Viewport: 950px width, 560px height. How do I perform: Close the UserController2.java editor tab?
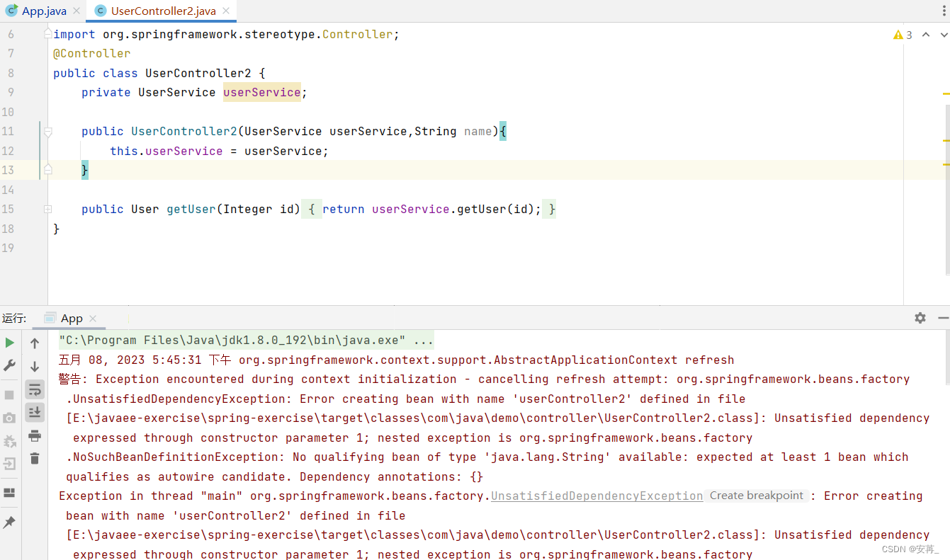tap(227, 11)
